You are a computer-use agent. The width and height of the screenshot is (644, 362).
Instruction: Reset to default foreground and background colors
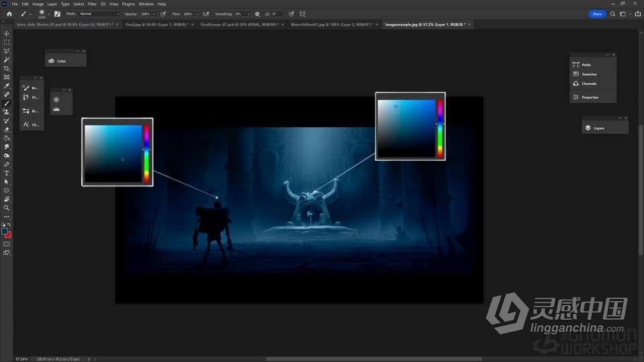pyautogui.click(x=3, y=225)
